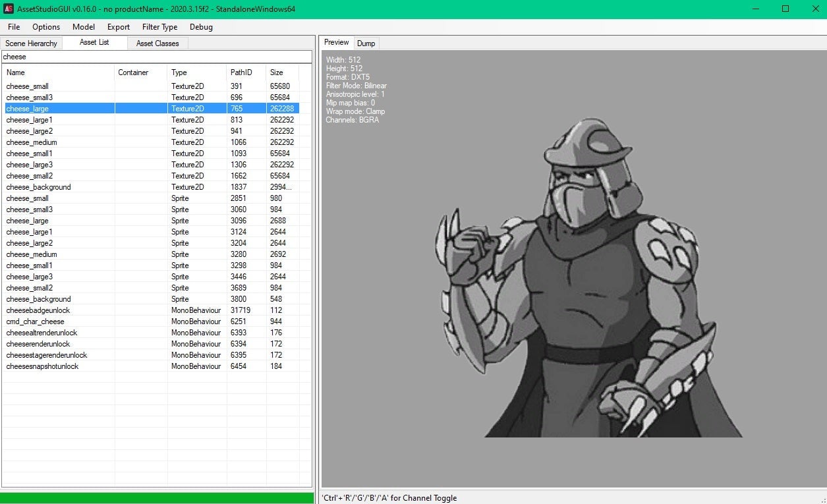The image size is (827, 504).
Task: Switch to the Asset Classes tab
Action: point(157,43)
